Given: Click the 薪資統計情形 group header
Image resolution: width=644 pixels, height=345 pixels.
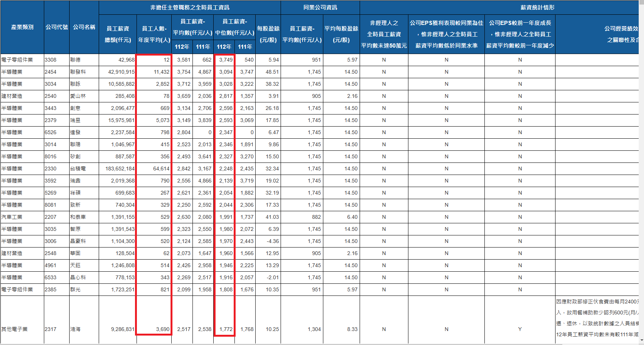Looking at the screenshot, I should coord(537,8).
